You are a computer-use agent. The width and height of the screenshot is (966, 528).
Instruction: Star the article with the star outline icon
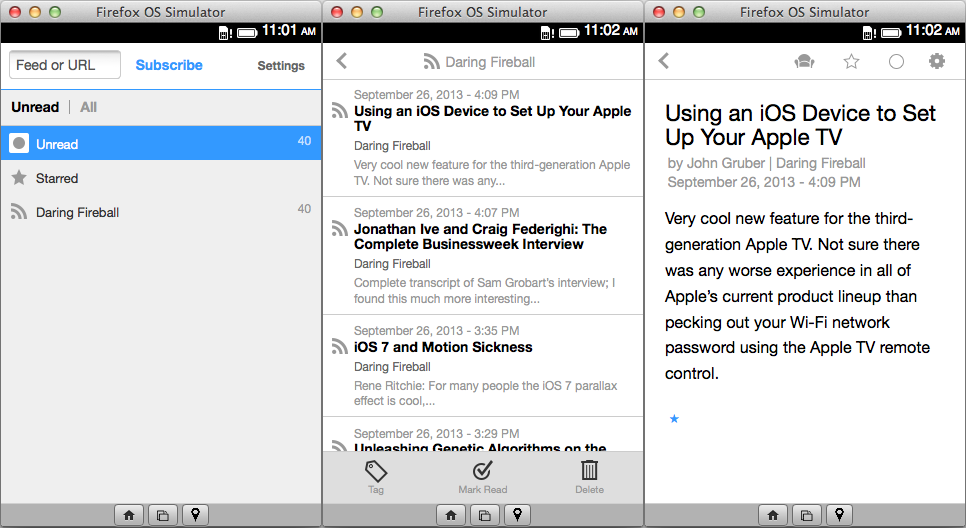[x=851, y=61]
